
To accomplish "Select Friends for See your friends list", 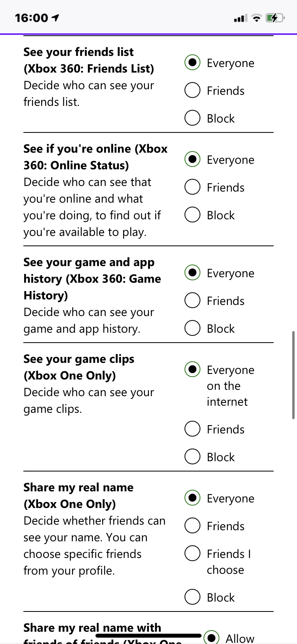I will click(192, 90).
